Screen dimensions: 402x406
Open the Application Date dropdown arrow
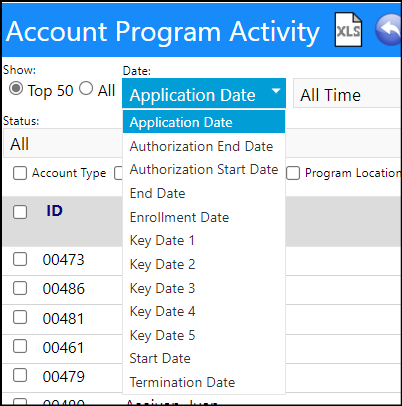[x=276, y=91]
